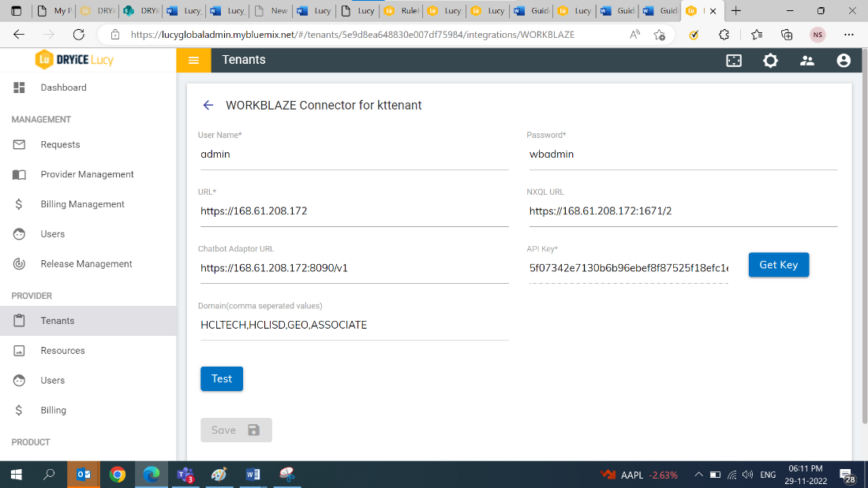The width and height of the screenshot is (868, 488).
Task: Open a new browser tab
Action: 735,10
